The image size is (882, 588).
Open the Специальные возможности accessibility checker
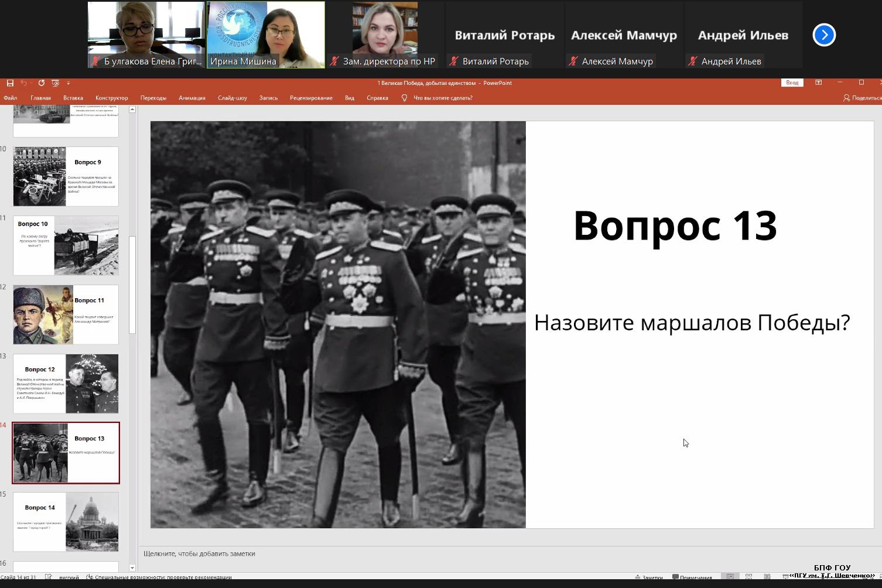(159, 577)
